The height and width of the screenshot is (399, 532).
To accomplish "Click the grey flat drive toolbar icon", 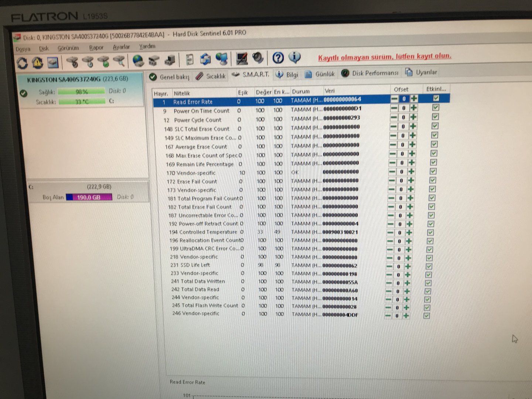I will [154, 60].
